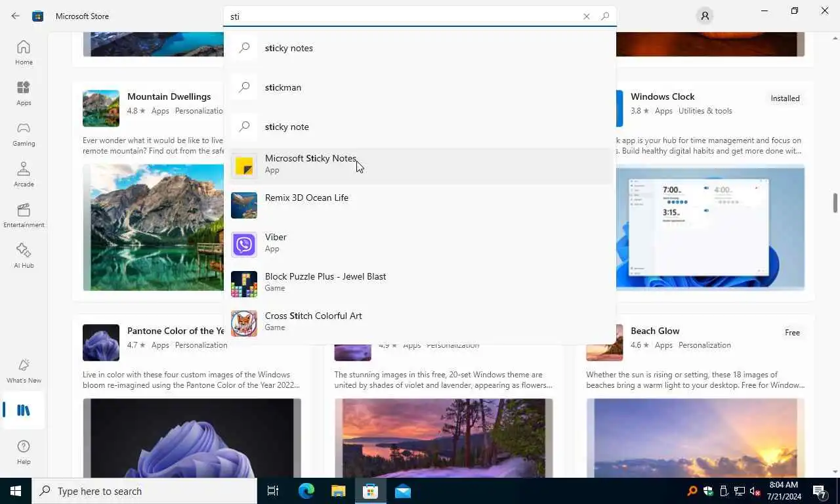Click the Free button for Beach Glow
Screen dimensions: 840x504
click(x=792, y=333)
